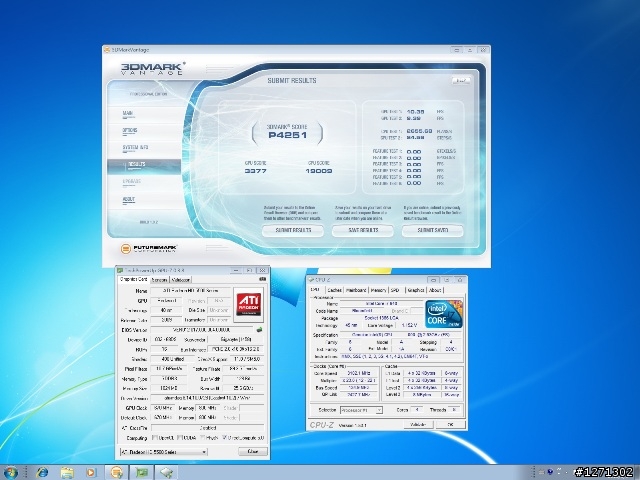
Task: Click the CPU-Z title bar icon
Action: pos(311,280)
